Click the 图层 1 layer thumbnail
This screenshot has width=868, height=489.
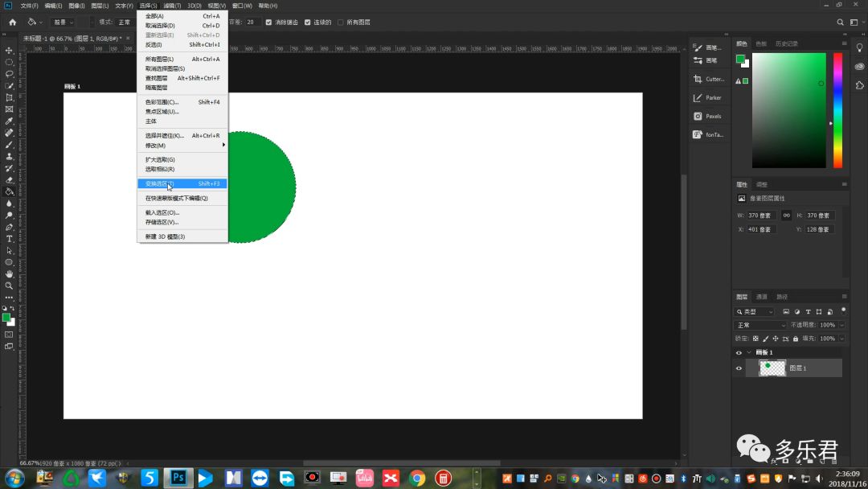[x=772, y=368]
